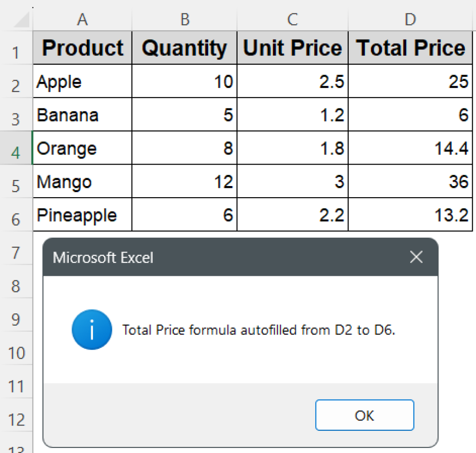Select the Pineapple cell
Viewport: 476px width, 453px height.
point(82,215)
